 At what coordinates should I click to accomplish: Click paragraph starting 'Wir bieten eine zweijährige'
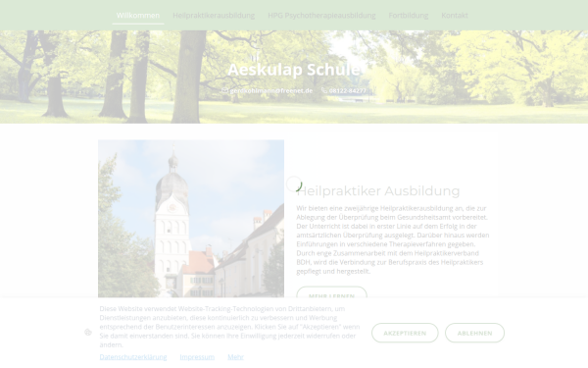tap(393, 239)
